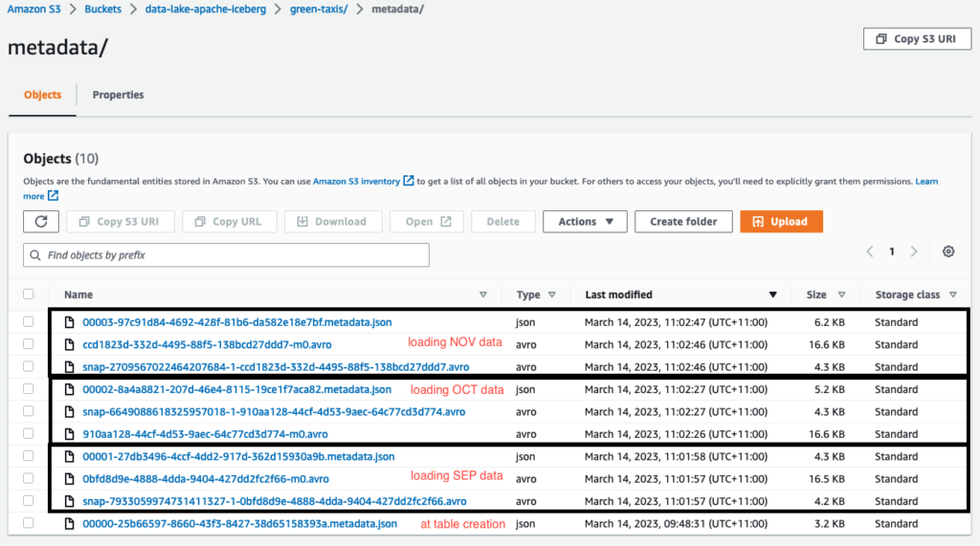Sort by Storage class column arrow
980x546 pixels.
click(953, 295)
